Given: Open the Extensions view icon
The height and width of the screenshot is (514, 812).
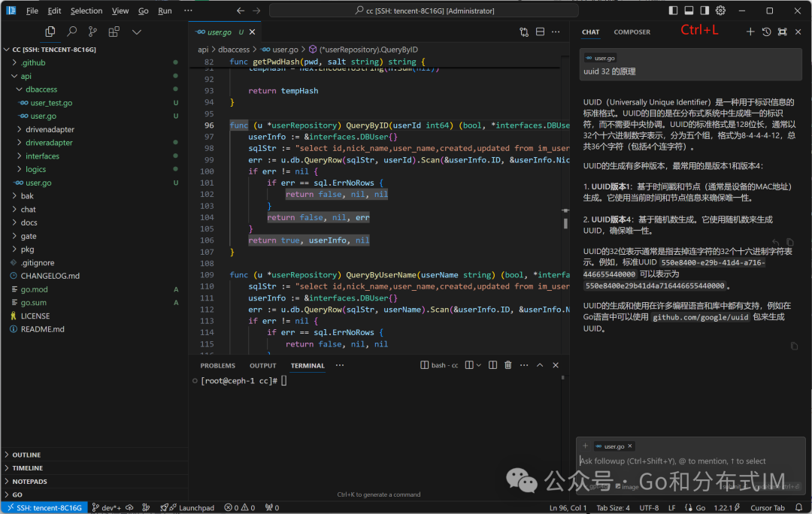Looking at the screenshot, I should [x=114, y=32].
